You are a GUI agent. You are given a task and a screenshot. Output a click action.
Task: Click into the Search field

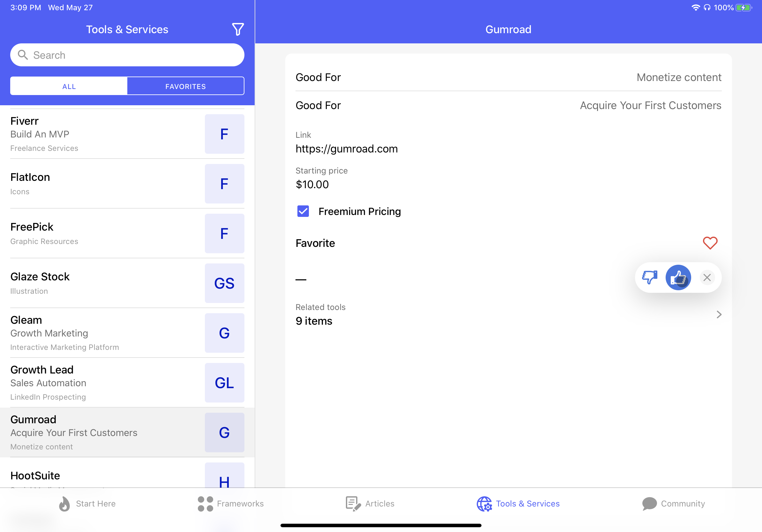(127, 55)
